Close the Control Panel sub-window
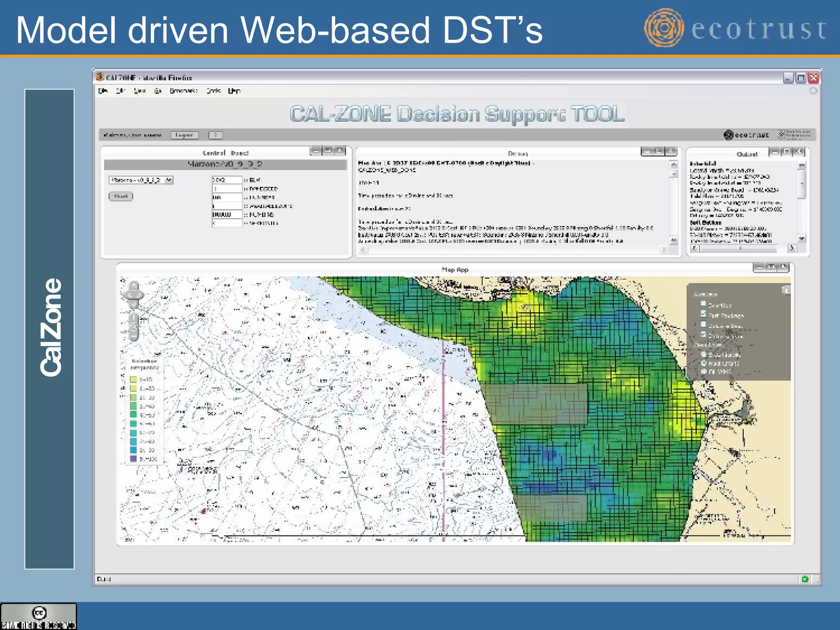 (340, 151)
